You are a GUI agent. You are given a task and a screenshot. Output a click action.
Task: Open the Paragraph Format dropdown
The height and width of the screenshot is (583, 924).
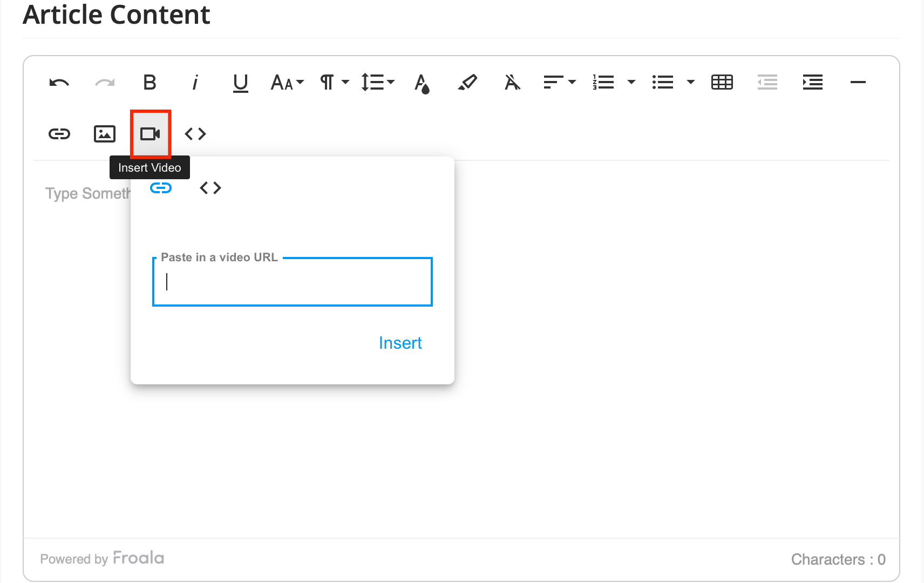(335, 83)
